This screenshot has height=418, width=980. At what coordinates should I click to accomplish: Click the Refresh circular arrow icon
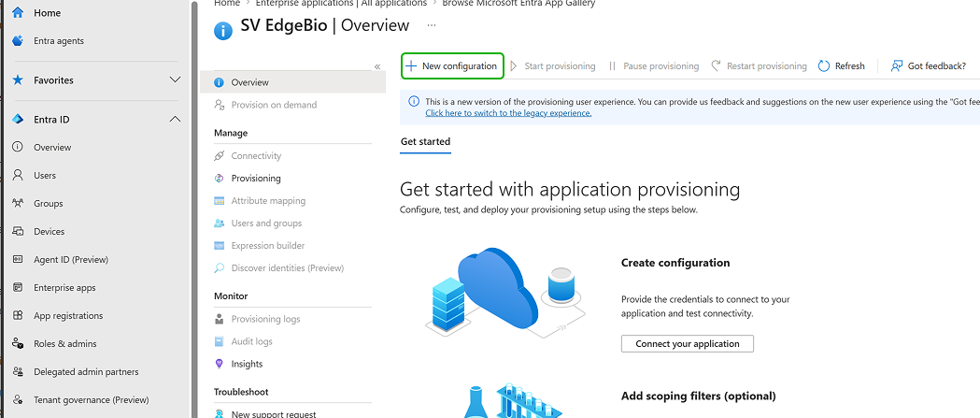pyautogui.click(x=824, y=65)
